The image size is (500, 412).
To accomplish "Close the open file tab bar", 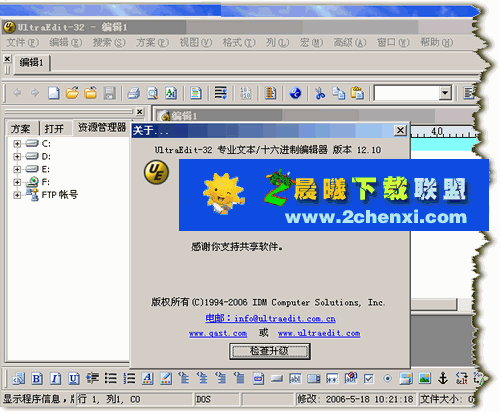I will pyautogui.click(x=7, y=59).
